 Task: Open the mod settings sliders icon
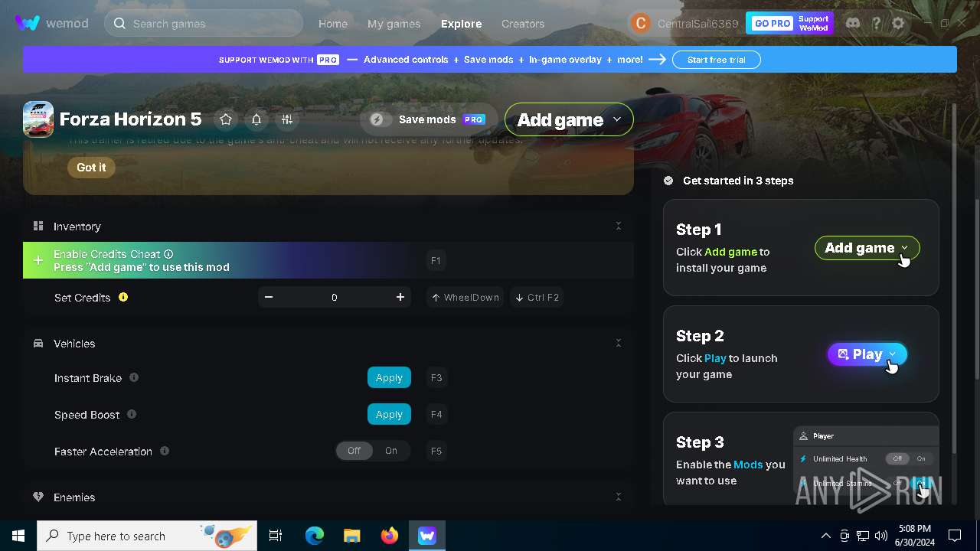coord(287,119)
